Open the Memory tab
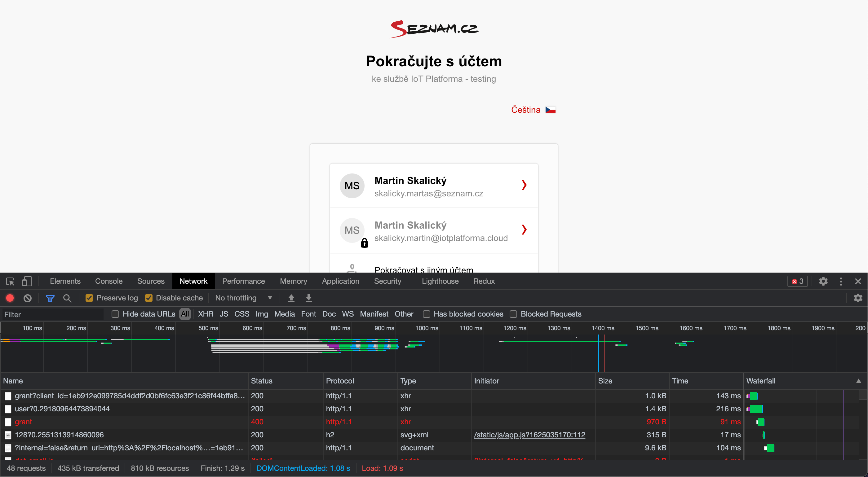 pyautogui.click(x=293, y=282)
